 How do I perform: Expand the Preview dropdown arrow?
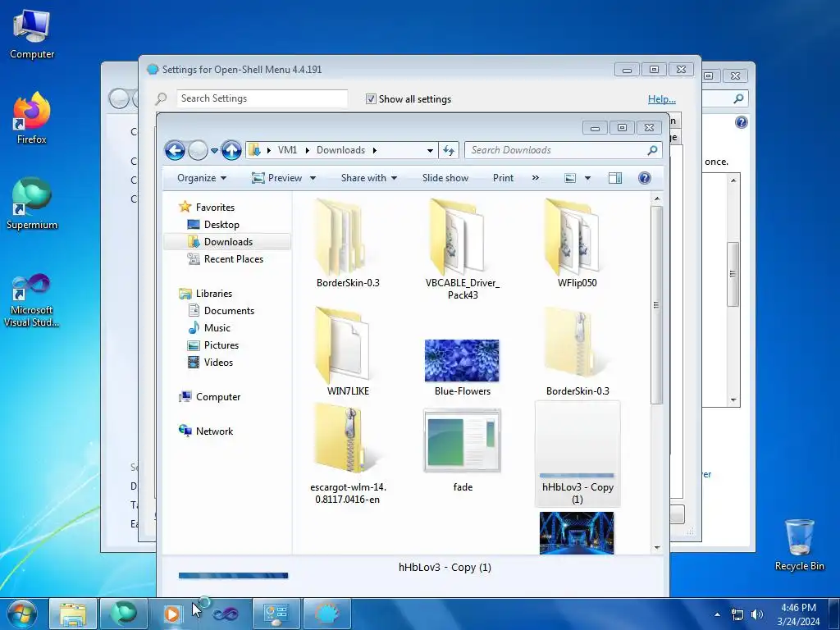click(x=313, y=178)
